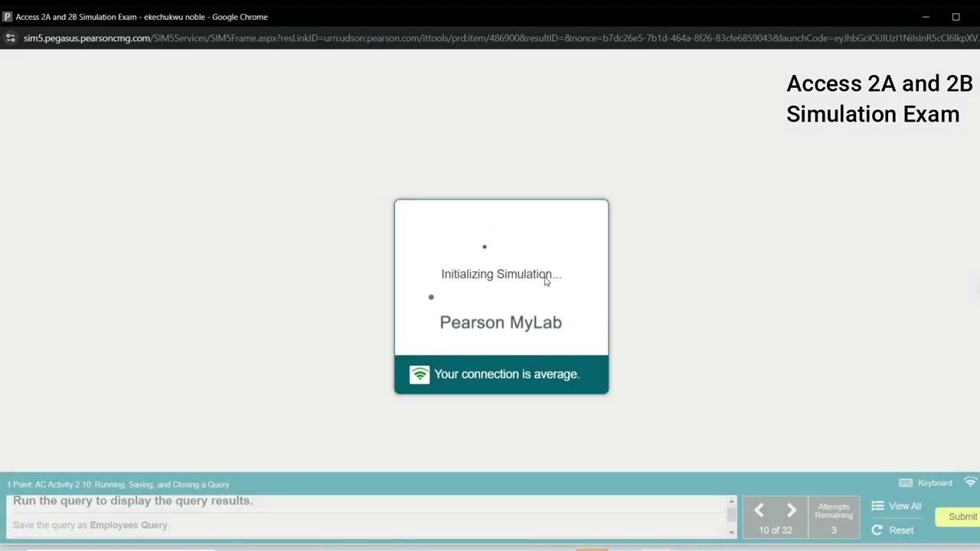This screenshot has width=980, height=551.
Task: Select the 'Save the query as Employees Query' instruction
Action: click(90, 525)
